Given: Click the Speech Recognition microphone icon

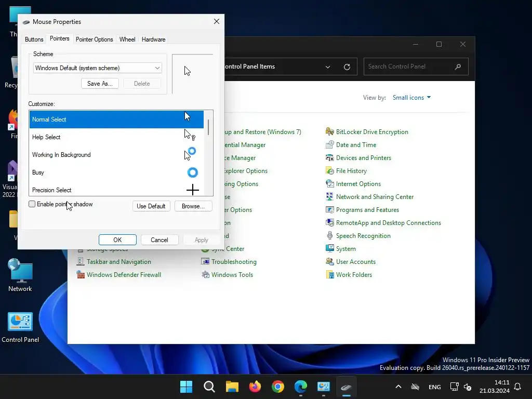Looking at the screenshot, I should click(x=329, y=235).
